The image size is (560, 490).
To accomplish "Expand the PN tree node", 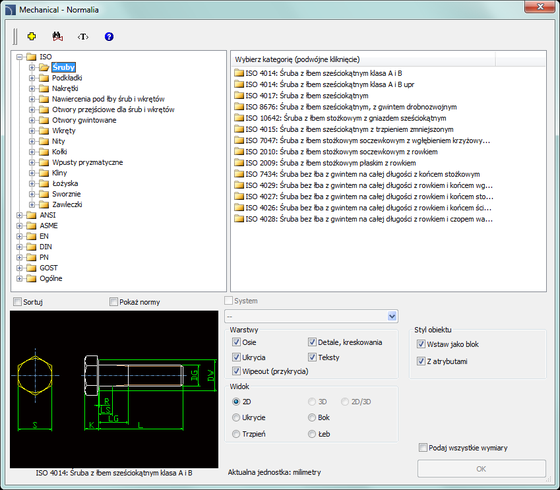I will (20, 257).
